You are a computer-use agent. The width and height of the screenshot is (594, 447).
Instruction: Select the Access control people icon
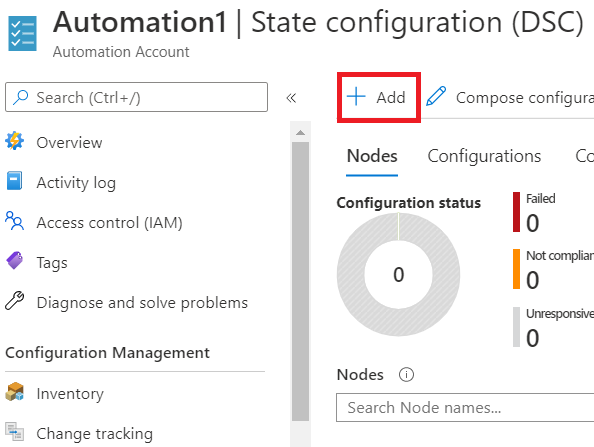click(14, 221)
